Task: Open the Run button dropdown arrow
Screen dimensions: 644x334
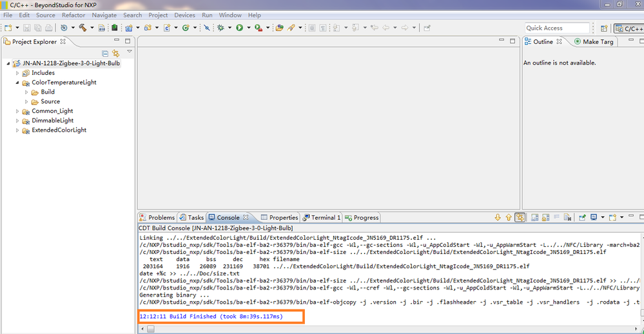Action: click(248, 28)
